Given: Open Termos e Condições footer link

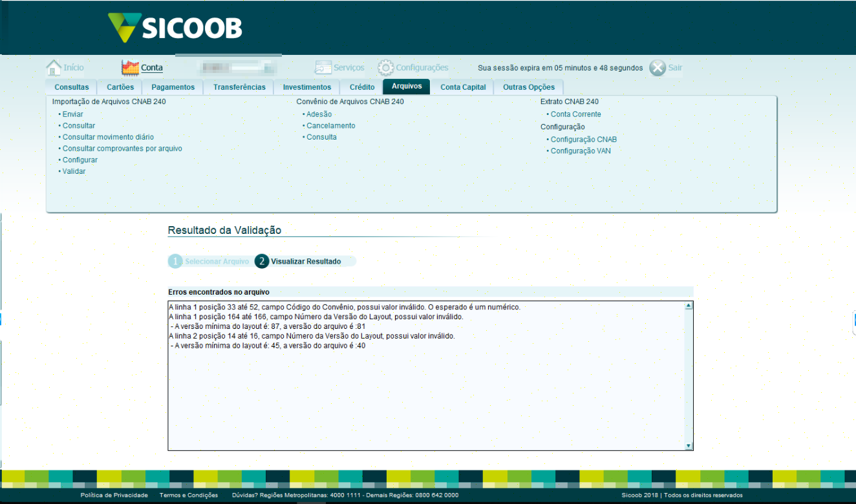Looking at the screenshot, I should [189, 495].
